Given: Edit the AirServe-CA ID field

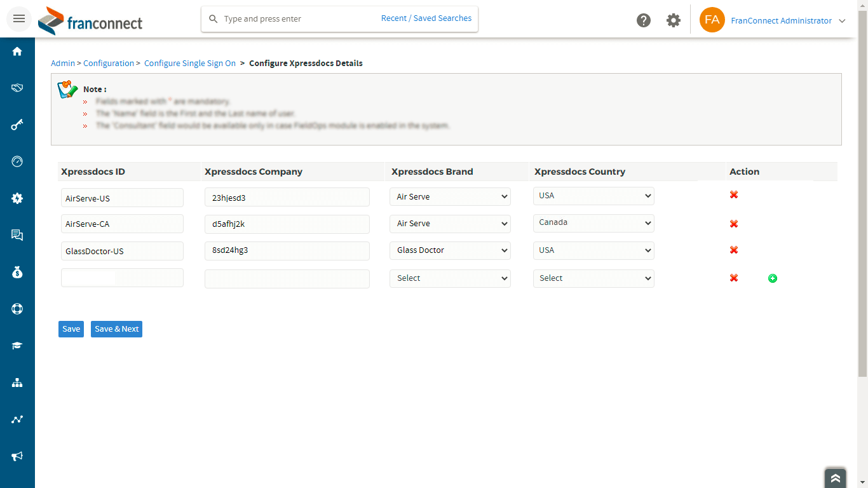Looking at the screenshot, I should click(122, 224).
